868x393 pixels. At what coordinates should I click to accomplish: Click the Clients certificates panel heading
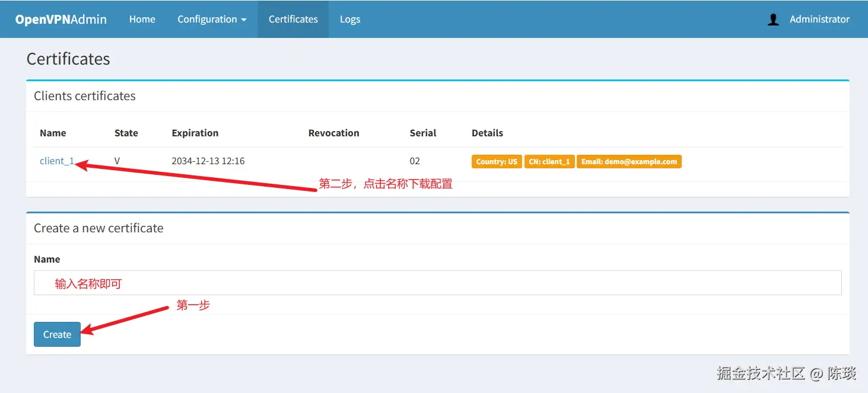click(85, 96)
